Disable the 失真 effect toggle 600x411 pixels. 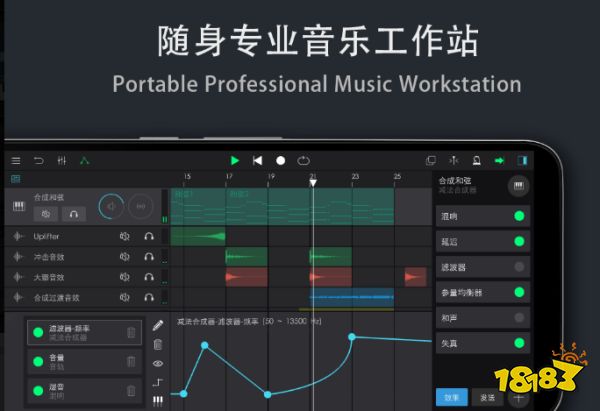[x=518, y=343]
